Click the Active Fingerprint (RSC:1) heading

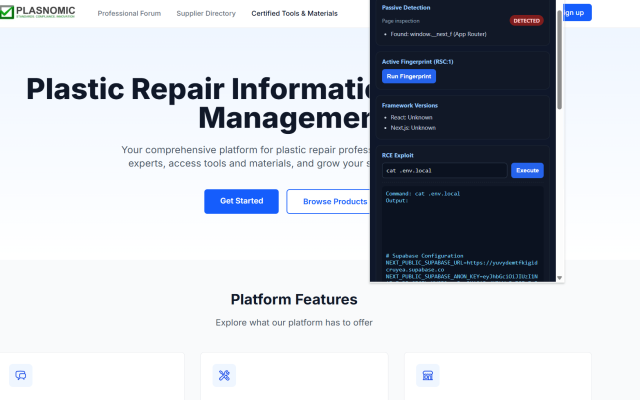pyautogui.click(x=417, y=62)
